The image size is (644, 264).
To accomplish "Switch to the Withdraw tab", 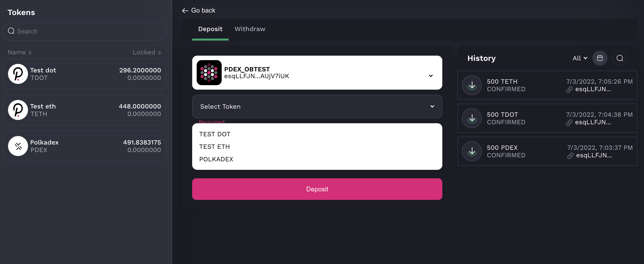I will (x=250, y=29).
